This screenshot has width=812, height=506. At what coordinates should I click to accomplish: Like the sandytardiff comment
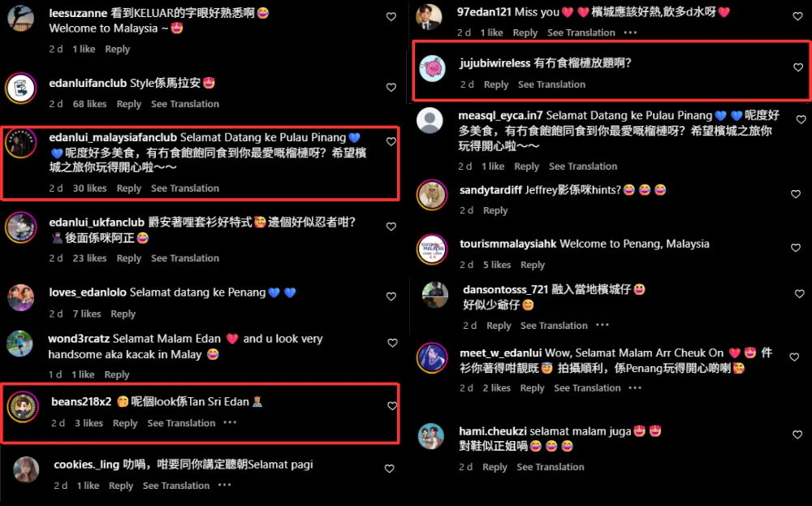[x=796, y=194]
